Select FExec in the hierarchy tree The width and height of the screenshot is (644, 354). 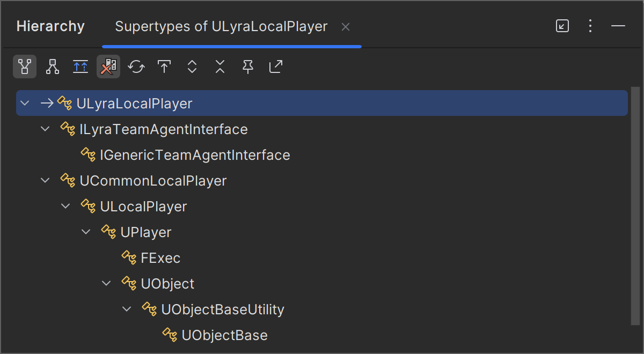coord(160,257)
